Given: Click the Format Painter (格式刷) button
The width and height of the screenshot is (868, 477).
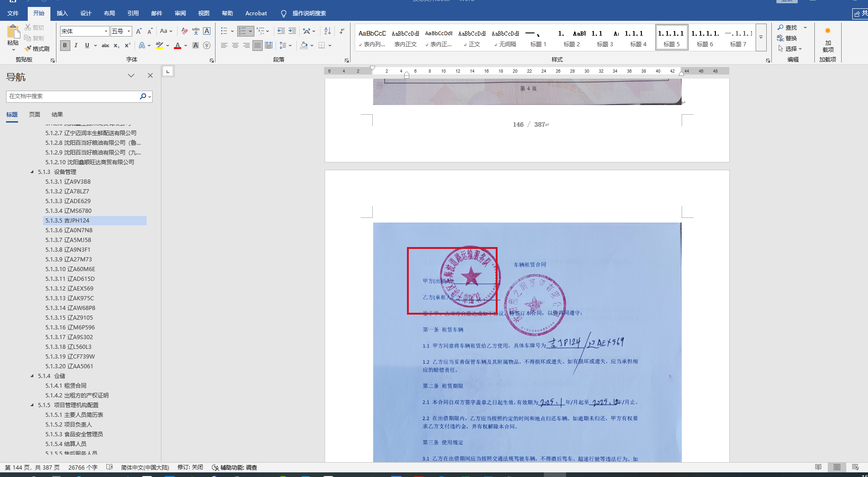Looking at the screenshot, I should click(37, 49).
